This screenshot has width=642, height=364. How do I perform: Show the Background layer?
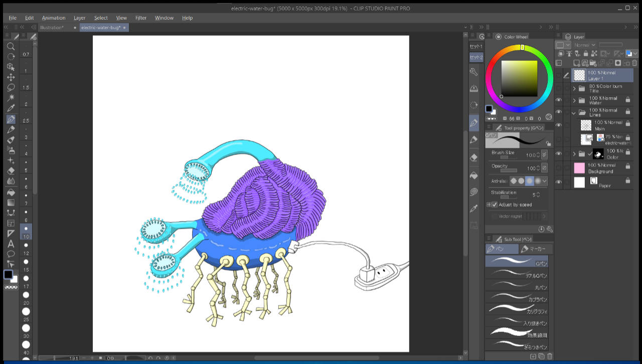(559, 168)
